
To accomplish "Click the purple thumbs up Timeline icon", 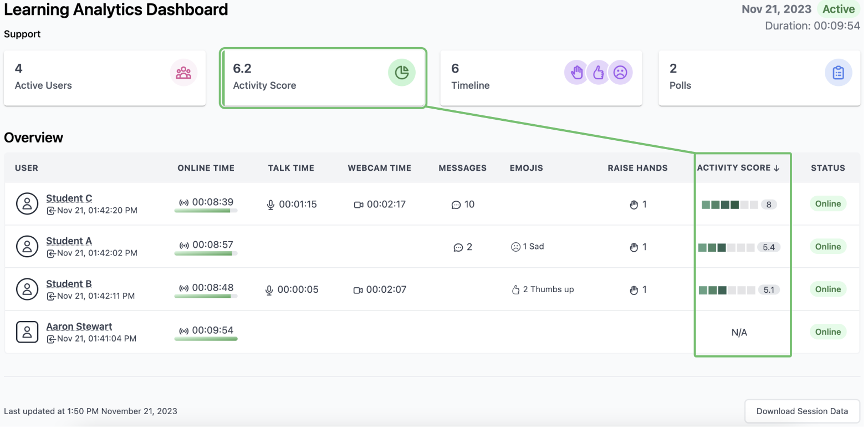I will pos(598,73).
